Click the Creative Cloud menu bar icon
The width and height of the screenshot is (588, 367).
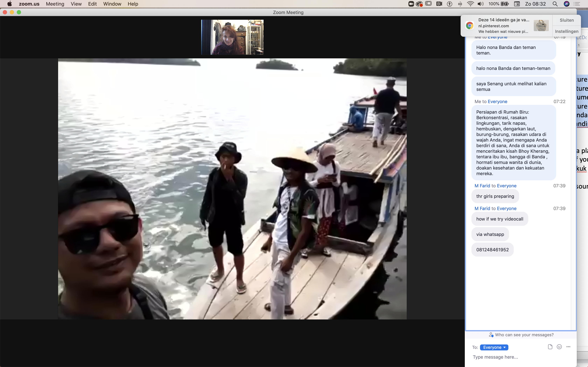point(419,4)
